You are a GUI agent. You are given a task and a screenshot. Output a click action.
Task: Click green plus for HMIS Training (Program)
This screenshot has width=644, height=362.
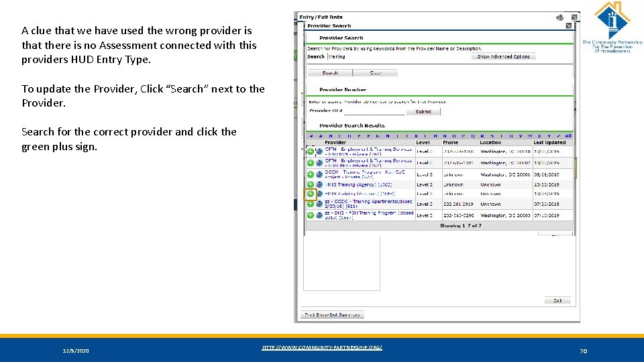pos(311,194)
